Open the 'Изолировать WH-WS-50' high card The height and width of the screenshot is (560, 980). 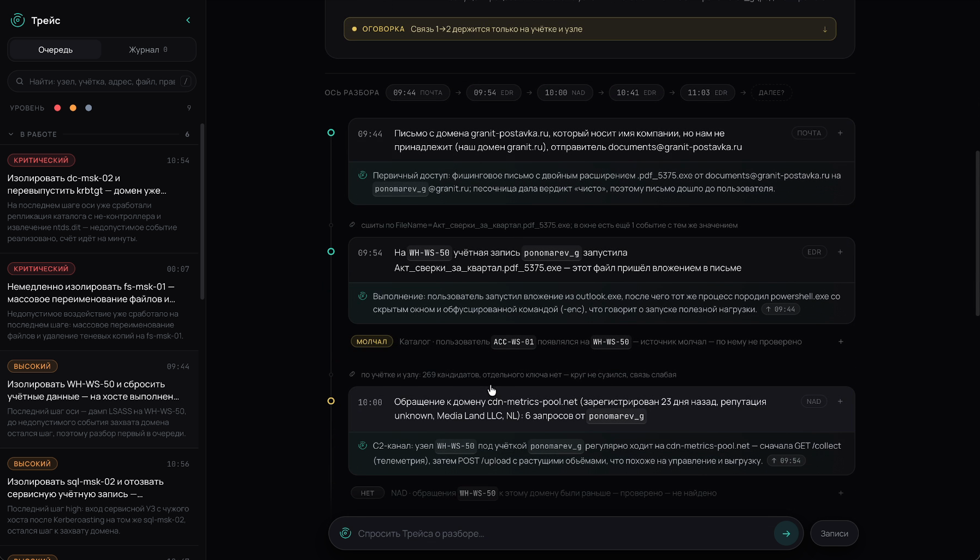tap(99, 400)
